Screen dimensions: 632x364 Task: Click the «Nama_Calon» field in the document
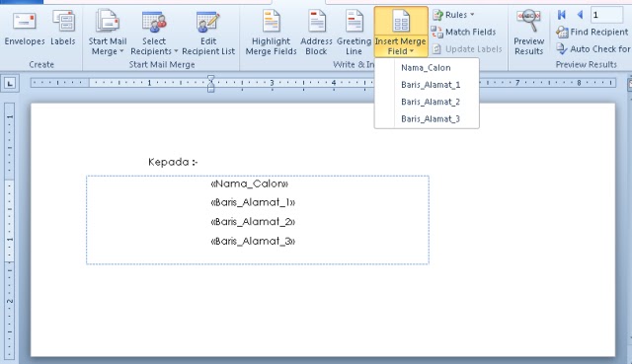click(250, 184)
